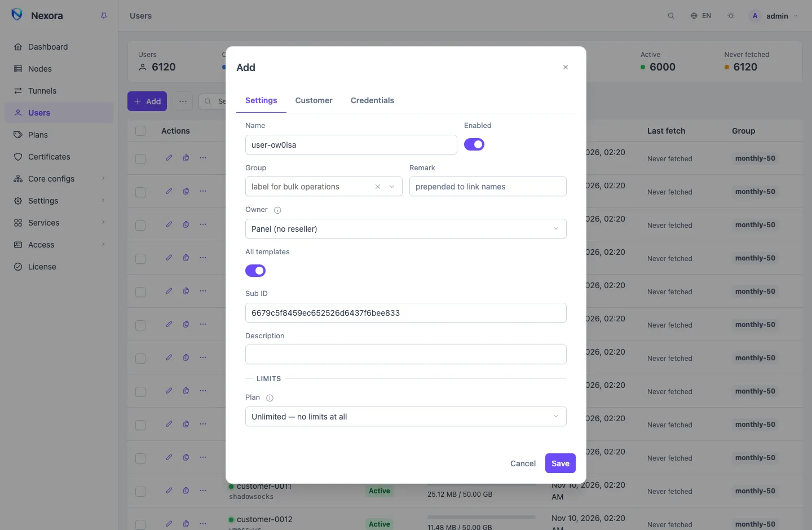This screenshot has height=530, width=812.
Task: Click the Sub ID input field
Action: pos(406,313)
